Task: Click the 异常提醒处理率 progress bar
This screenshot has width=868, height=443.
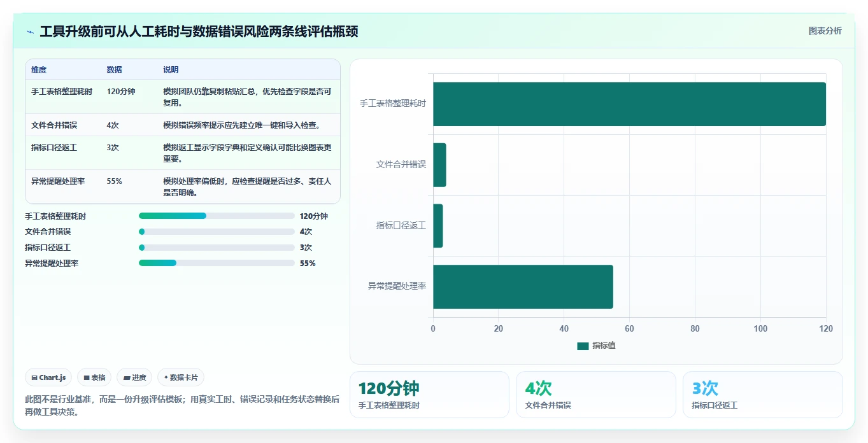Action: click(217, 263)
